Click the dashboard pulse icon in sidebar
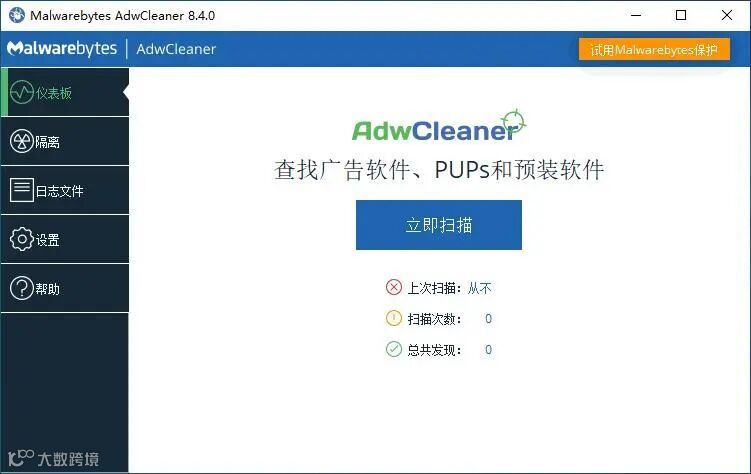Viewport: 751px width, 474px height. pos(22,92)
